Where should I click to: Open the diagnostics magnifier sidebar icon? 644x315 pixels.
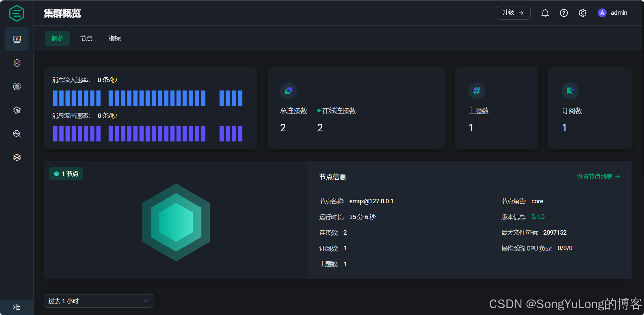click(x=17, y=134)
